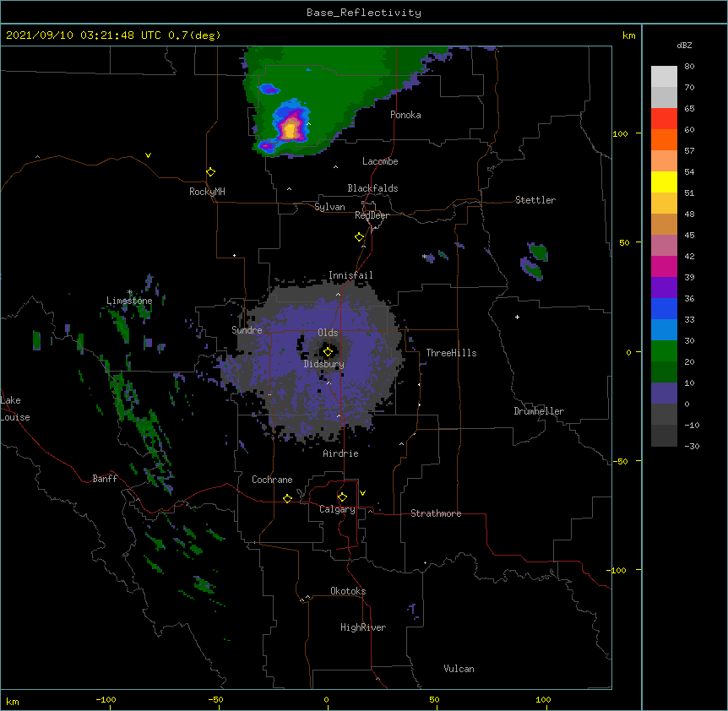This screenshot has width=728, height=711.
Task: Click the 50 tick on bottom km axis
Action: 434,699
